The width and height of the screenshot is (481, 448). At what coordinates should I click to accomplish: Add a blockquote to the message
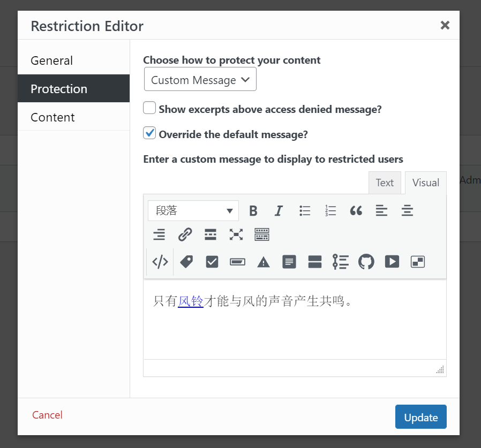click(356, 211)
